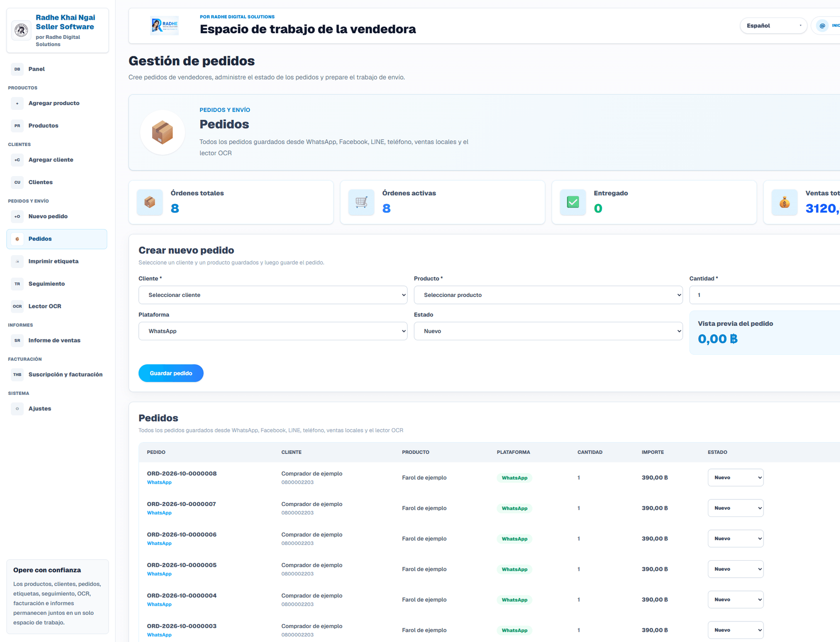This screenshot has height=642, width=840.
Task: Click the ESTADO column header
Action: tap(717, 452)
